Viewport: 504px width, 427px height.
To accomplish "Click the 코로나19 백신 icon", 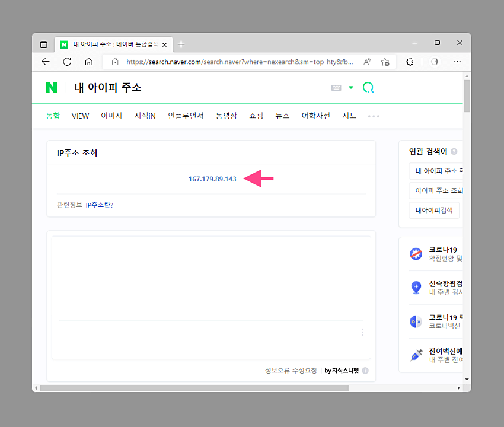I will (416, 321).
